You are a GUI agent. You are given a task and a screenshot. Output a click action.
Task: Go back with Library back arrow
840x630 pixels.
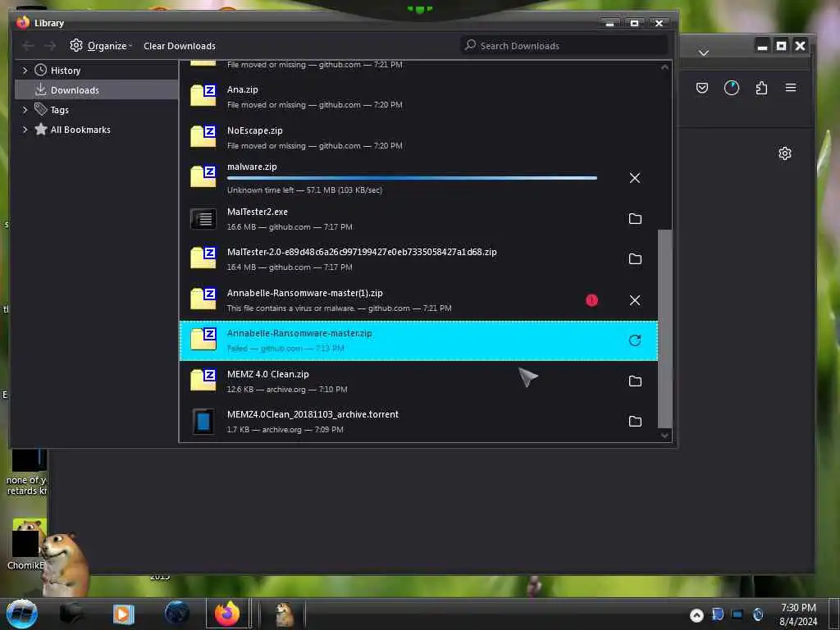click(28, 46)
